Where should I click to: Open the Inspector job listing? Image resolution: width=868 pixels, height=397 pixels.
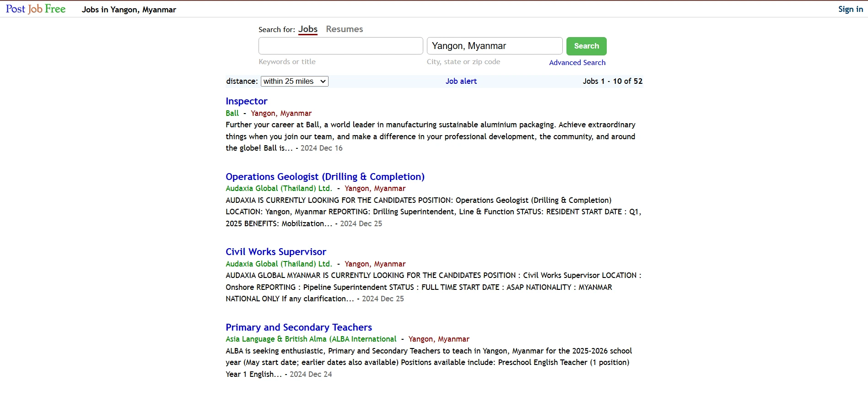(247, 101)
